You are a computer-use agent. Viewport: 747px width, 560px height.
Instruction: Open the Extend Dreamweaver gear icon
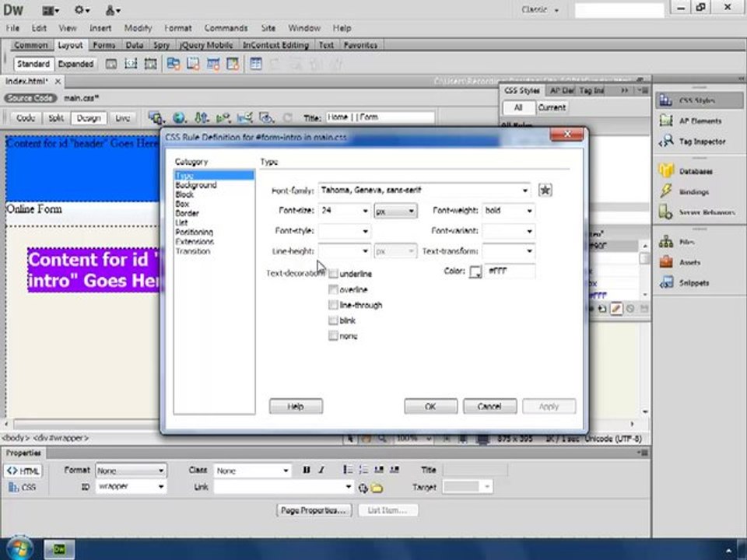pos(82,10)
